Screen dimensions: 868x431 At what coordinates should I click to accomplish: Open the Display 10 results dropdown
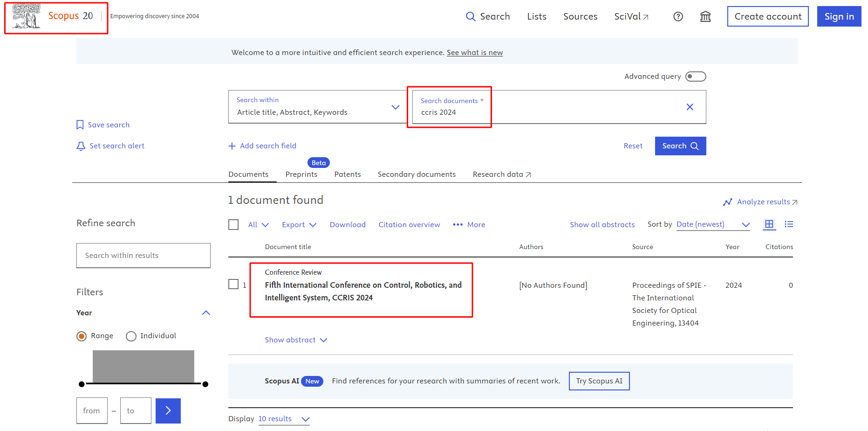pos(284,419)
